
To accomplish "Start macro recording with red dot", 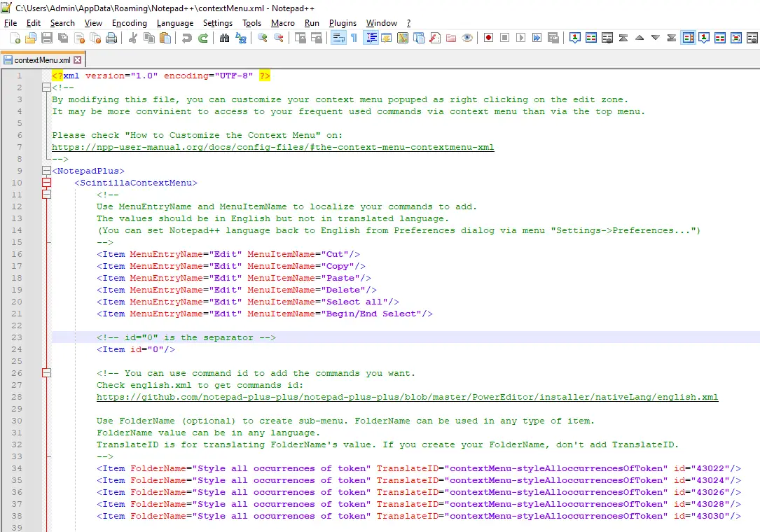I will pyautogui.click(x=489, y=38).
